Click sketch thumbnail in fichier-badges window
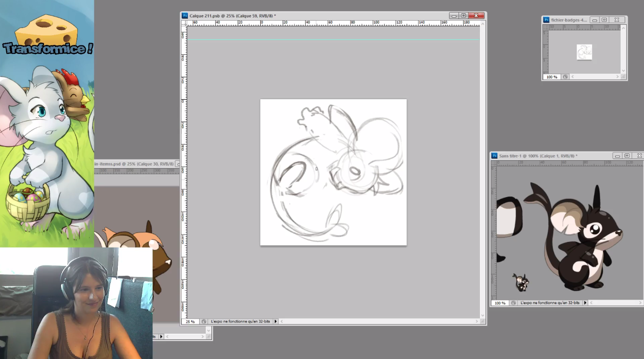 tap(584, 52)
